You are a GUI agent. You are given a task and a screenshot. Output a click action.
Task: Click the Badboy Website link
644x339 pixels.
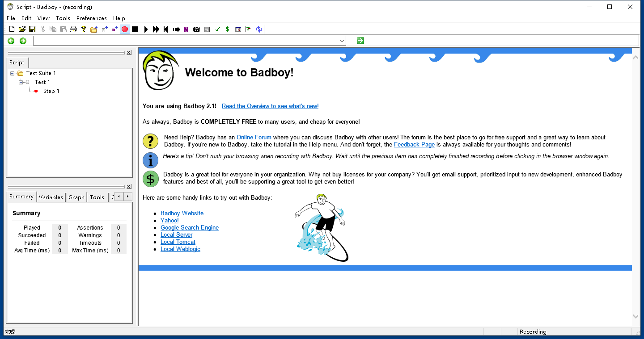coord(182,213)
